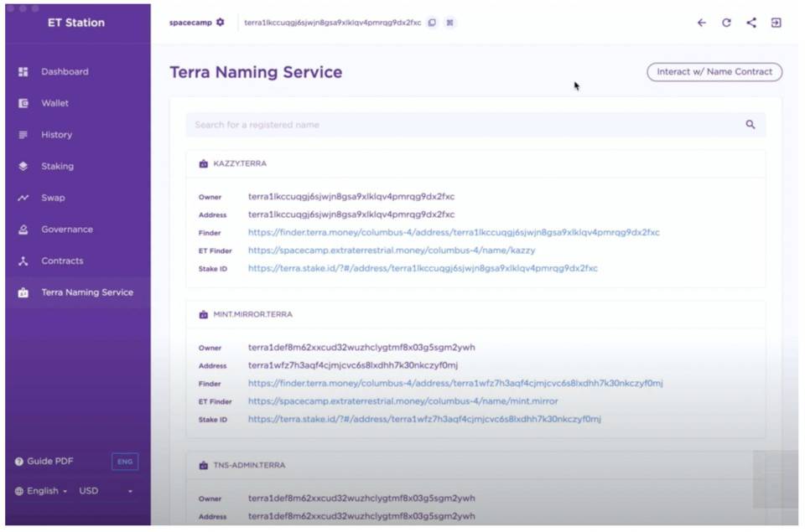The width and height of the screenshot is (805, 532).
Task: Click the globe language icon
Action: click(x=19, y=491)
